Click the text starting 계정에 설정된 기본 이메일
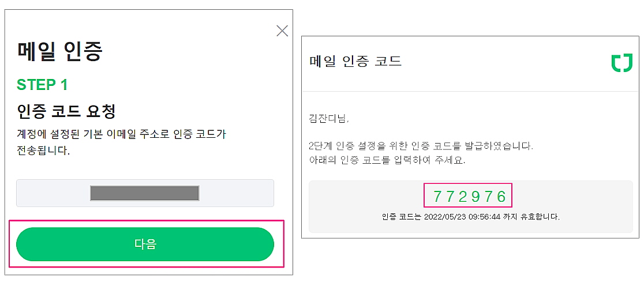 [x=121, y=134]
